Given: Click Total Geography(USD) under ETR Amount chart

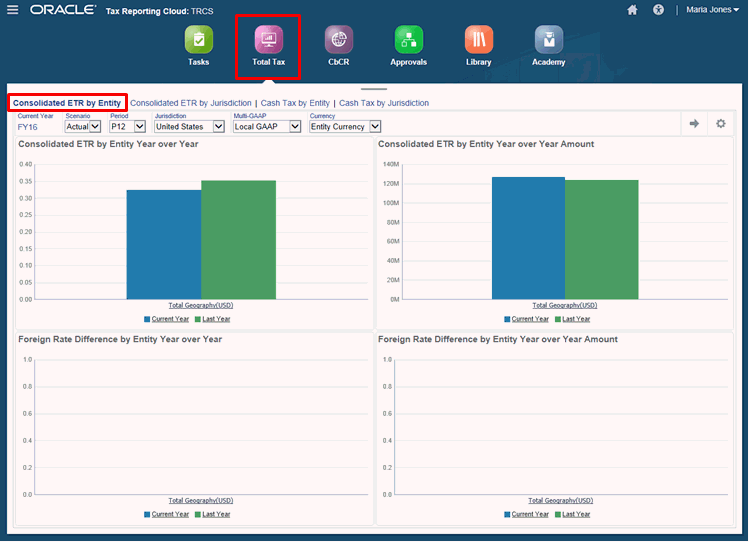Looking at the screenshot, I should tap(565, 305).
